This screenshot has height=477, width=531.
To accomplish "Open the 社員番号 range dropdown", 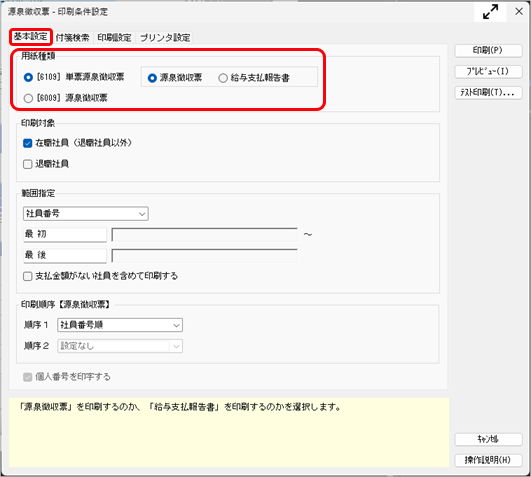I will 86,214.
